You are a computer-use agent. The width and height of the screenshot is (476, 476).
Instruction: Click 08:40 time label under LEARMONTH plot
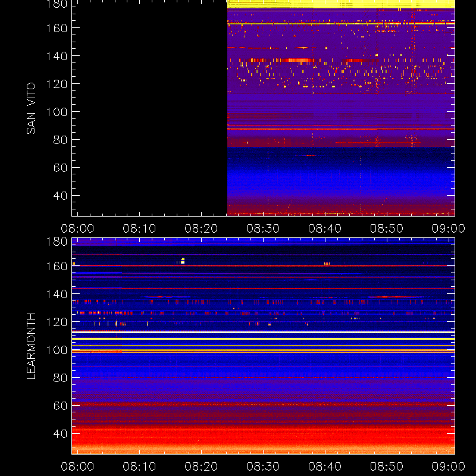(325, 466)
